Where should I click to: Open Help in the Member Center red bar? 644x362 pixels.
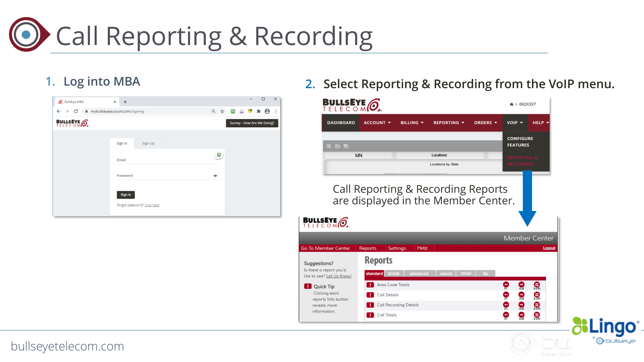(422, 248)
